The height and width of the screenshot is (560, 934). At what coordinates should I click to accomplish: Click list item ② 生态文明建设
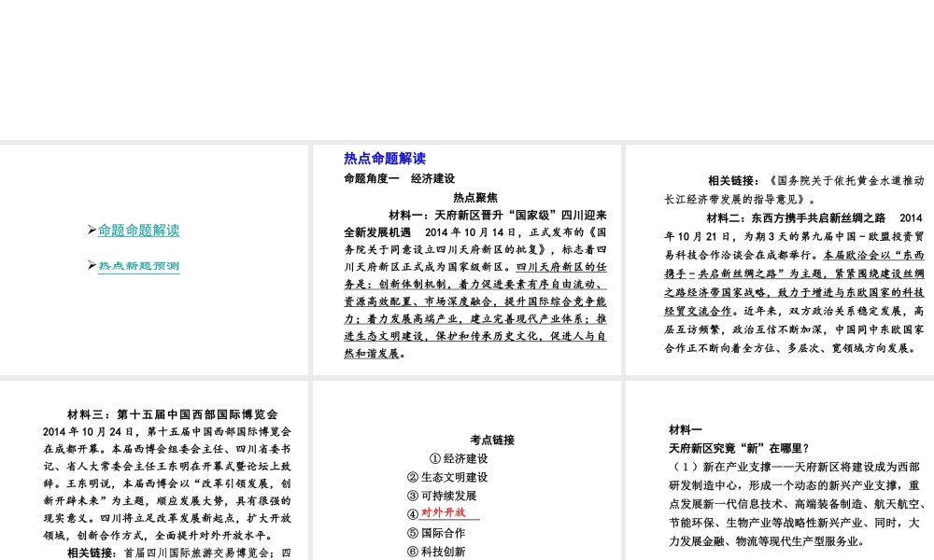(x=447, y=477)
